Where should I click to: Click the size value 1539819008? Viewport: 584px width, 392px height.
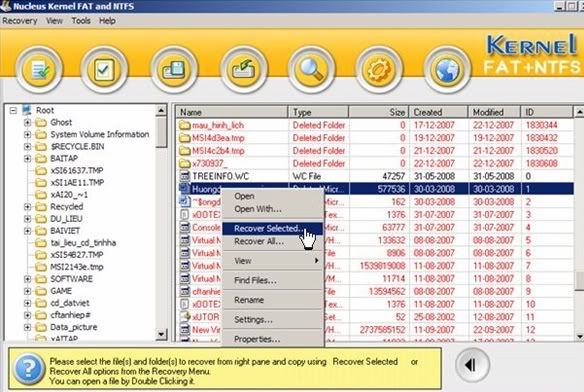382,266
